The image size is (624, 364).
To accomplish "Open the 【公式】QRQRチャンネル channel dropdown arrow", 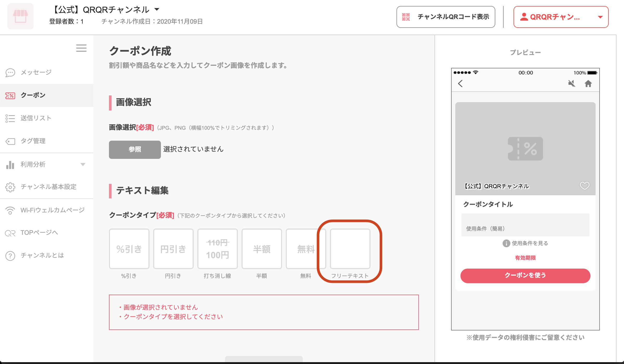I will coord(157,10).
